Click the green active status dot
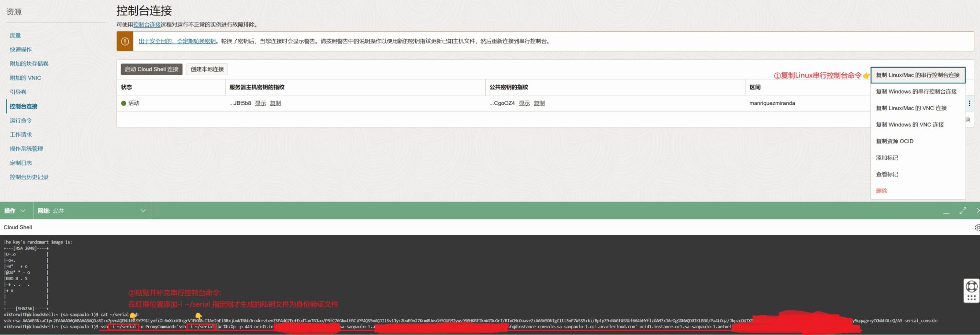 click(x=123, y=103)
